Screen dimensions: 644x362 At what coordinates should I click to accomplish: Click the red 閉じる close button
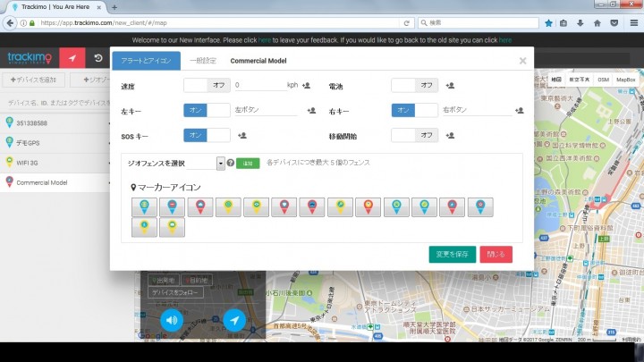pos(496,254)
